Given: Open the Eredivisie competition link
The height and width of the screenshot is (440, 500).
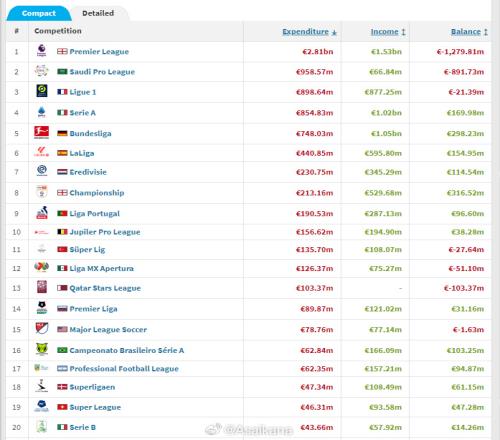Looking at the screenshot, I should (88, 172).
